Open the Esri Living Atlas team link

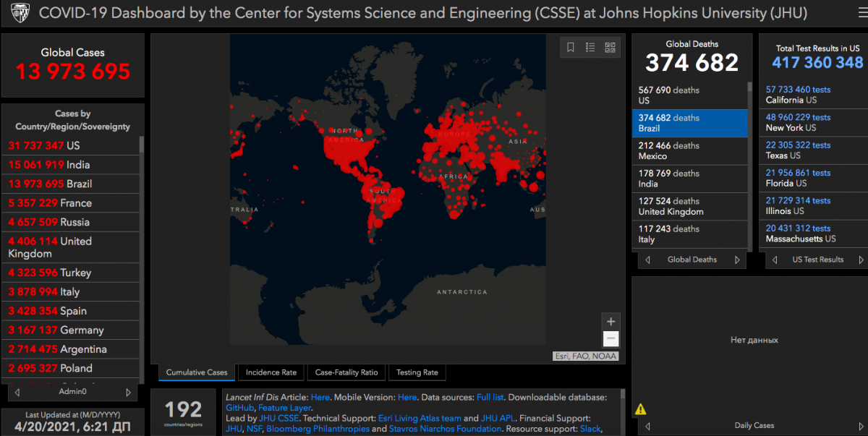420,418
